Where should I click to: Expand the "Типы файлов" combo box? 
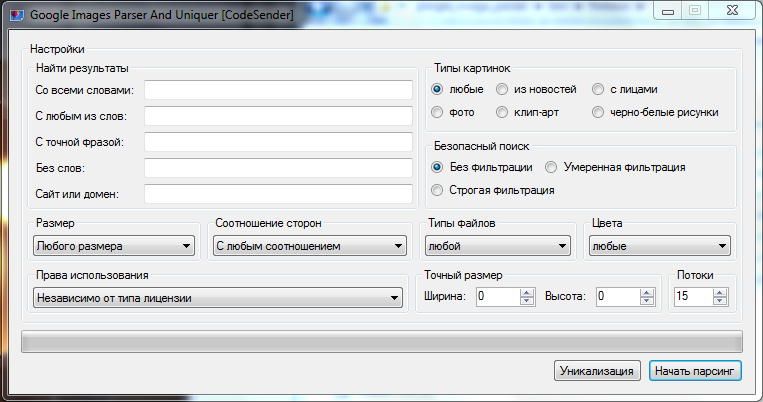[x=497, y=246]
